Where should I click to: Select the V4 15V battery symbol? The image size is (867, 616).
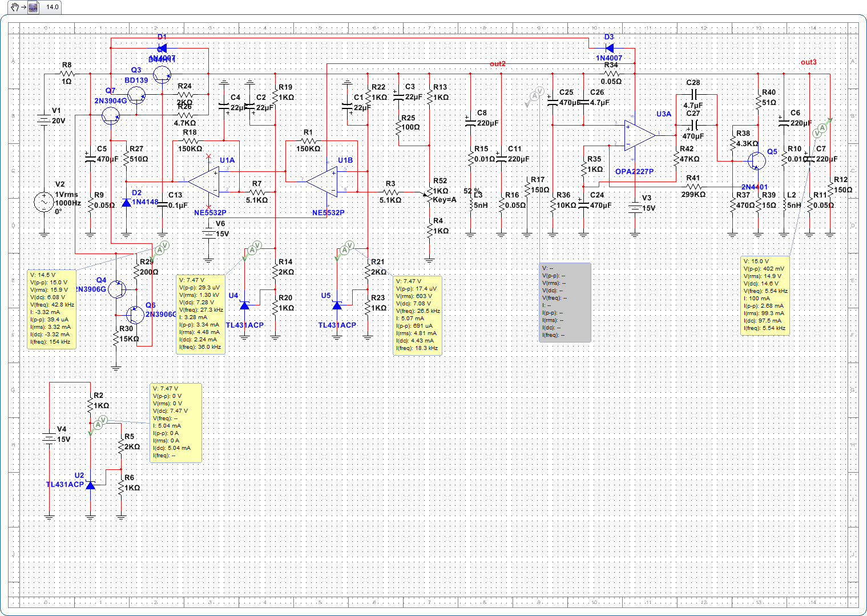tap(50, 439)
